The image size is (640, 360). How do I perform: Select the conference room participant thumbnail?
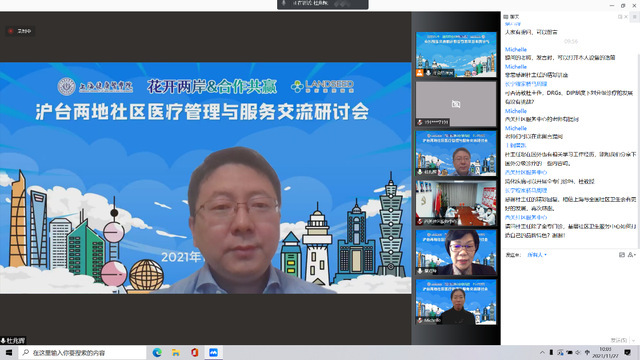click(456, 203)
